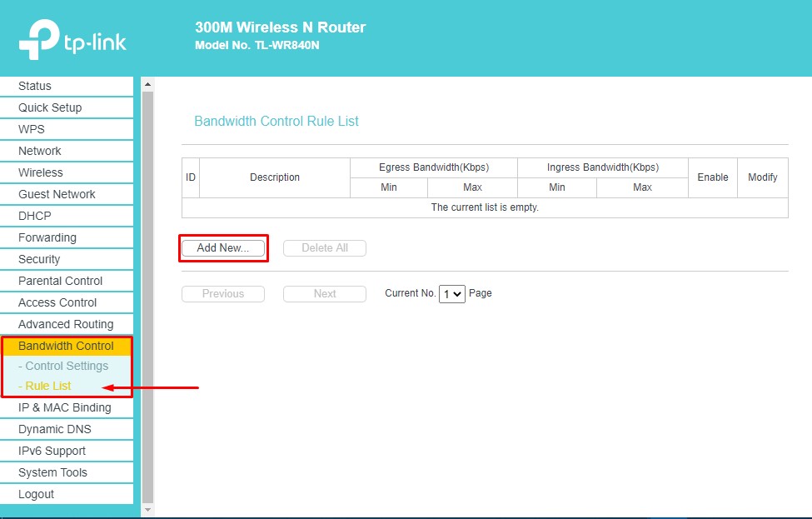Open the Guest Network menu

[57, 194]
